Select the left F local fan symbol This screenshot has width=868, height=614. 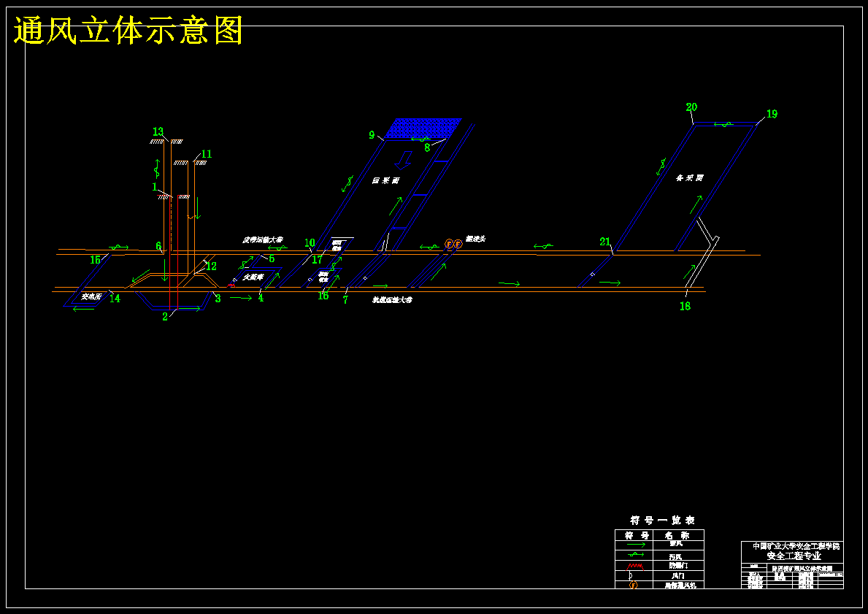pos(449,244)
